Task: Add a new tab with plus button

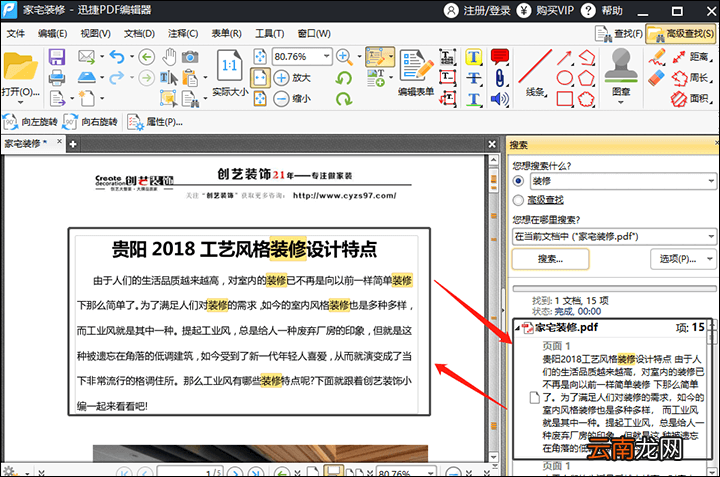Action: coord(73,145)
